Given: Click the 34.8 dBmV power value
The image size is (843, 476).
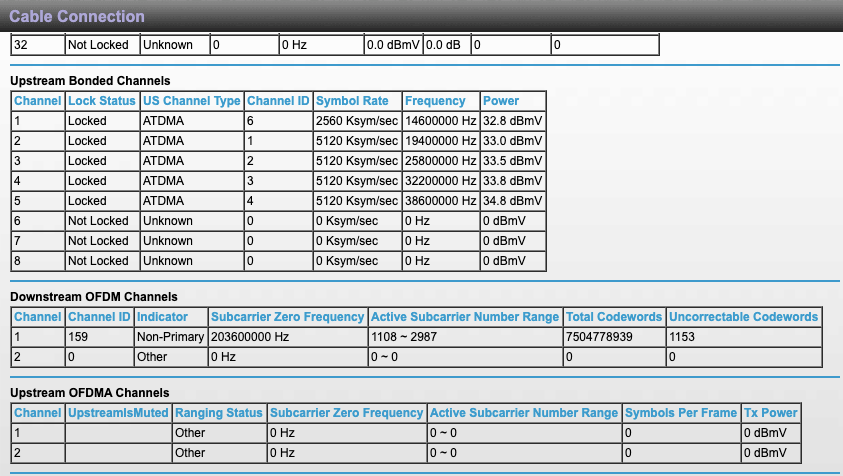Looking at the screenshot, I should 504,201.
